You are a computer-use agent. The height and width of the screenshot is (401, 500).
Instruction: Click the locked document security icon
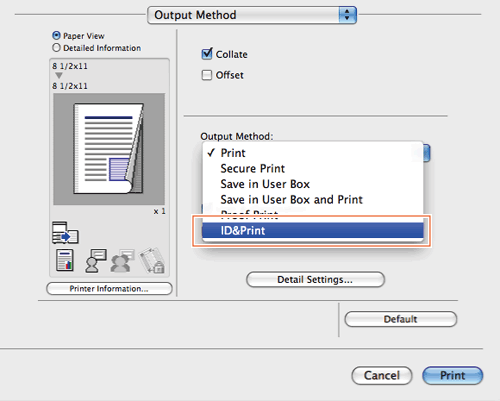(x=152, y=260)
